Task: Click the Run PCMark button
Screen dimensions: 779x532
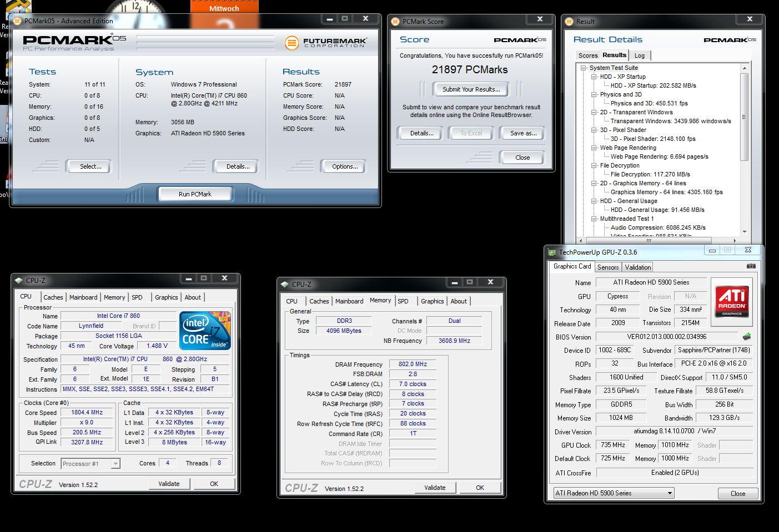Action: [195, 194]
